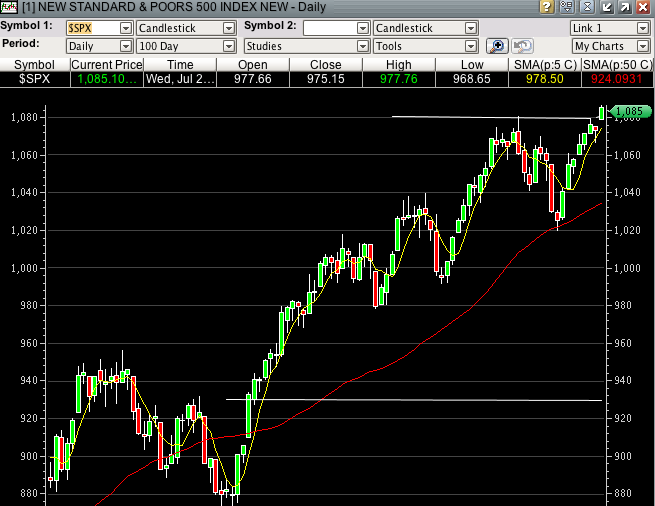Open the My Charts dropdown
The image size is (655, 506).
tap(641, 46)
